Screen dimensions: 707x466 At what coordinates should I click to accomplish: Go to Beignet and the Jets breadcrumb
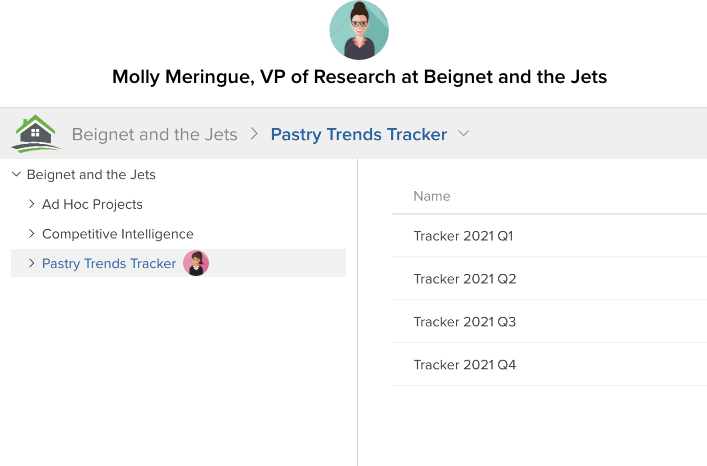tap(154, 134)
